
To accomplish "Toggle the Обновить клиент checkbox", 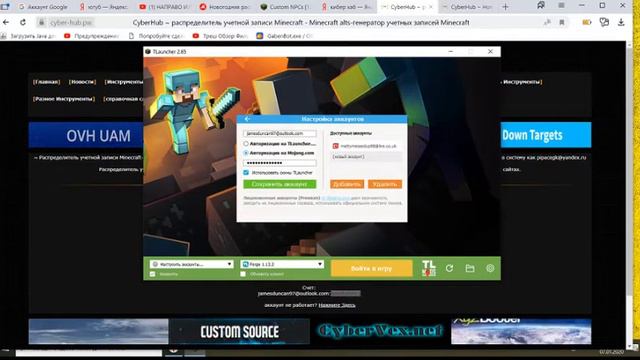I will coord(243,274).
